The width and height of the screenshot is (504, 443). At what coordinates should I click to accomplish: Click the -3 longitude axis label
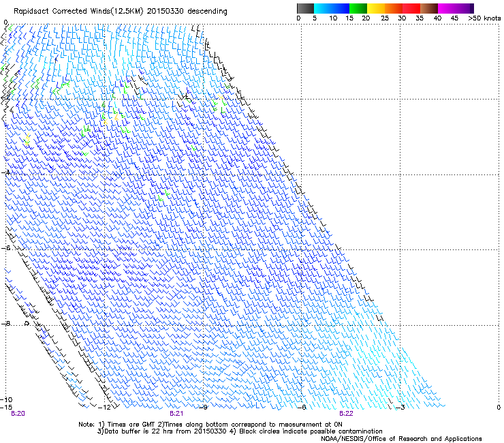[x=400, y=408]
